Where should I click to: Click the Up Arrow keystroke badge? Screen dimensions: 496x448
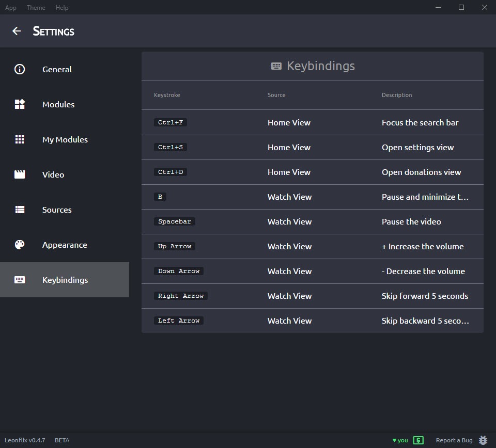(x=175, y=246)
